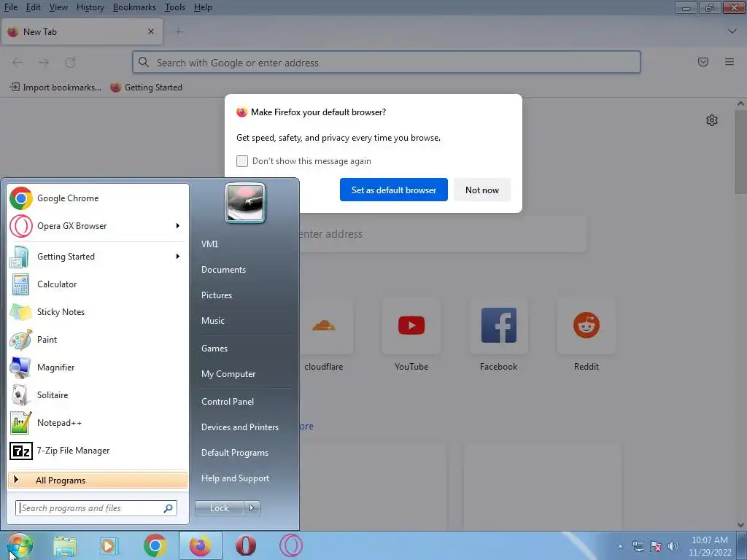
Task: Expand Opera GX Browser submenu arrow
Action: coord(178,226)
